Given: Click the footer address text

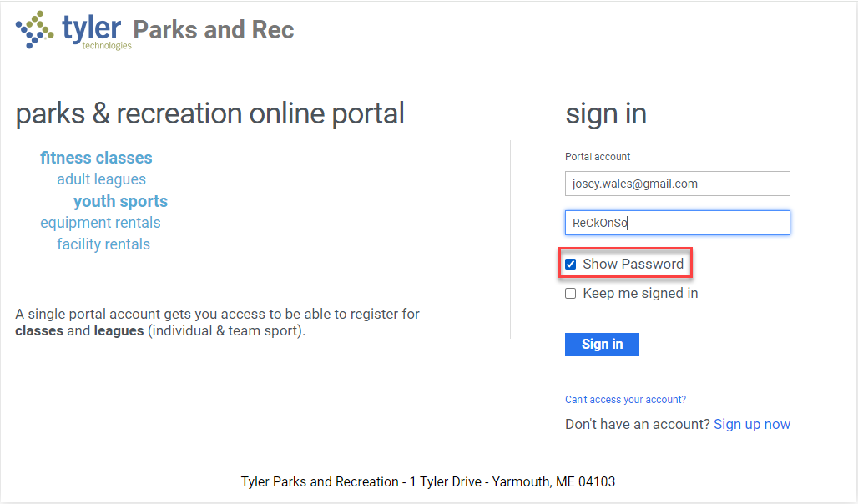Looking at the screenshot, I should (428, 481).
